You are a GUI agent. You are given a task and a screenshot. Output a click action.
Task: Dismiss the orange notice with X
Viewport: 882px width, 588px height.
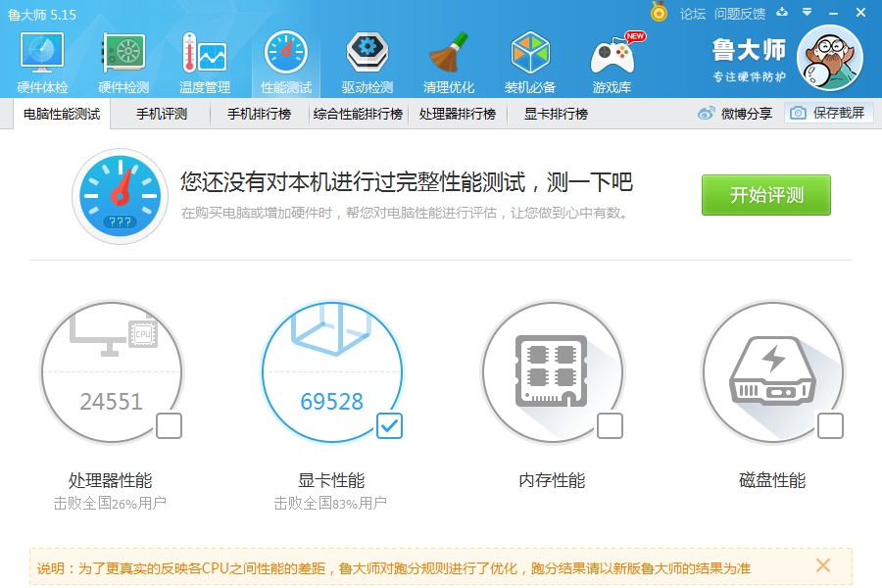[823, 565]
